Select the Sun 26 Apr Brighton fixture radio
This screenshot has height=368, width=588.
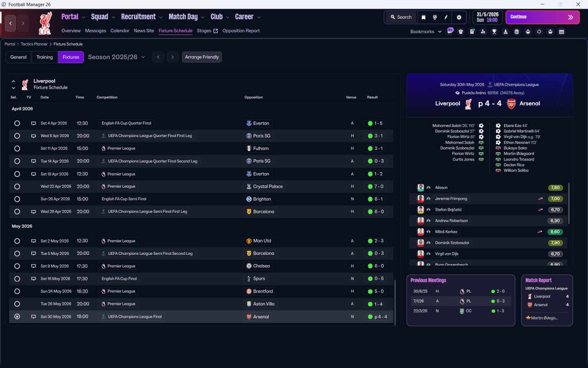[x=17, y=199]
